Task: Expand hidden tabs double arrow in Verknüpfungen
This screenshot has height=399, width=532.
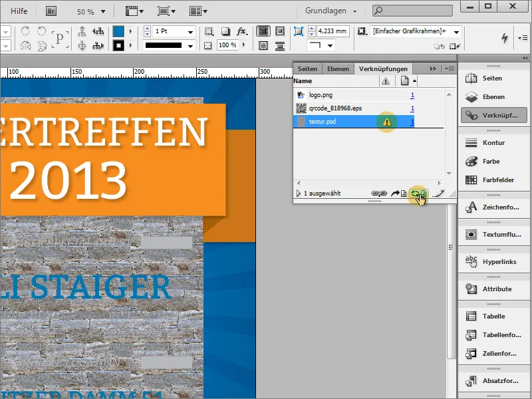Action: tap(433, 69)
